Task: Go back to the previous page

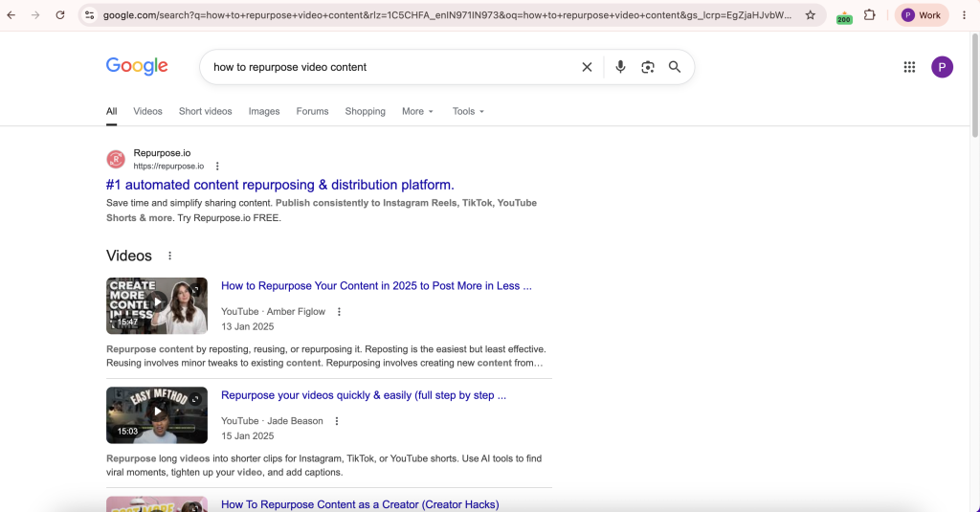Action: [x=11, y=15]
